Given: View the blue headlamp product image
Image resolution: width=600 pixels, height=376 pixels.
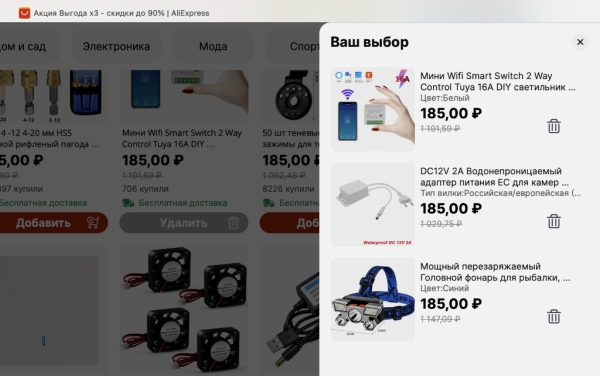Looking at the screenshot, I should (373, 299).
